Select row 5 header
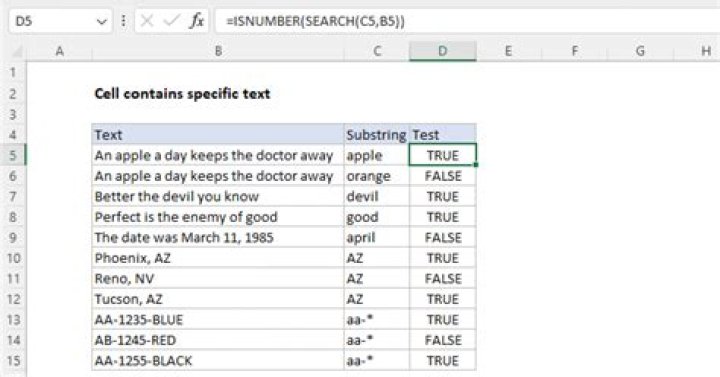The width and height of the screenshot is (720, 377). click(13, 155)
